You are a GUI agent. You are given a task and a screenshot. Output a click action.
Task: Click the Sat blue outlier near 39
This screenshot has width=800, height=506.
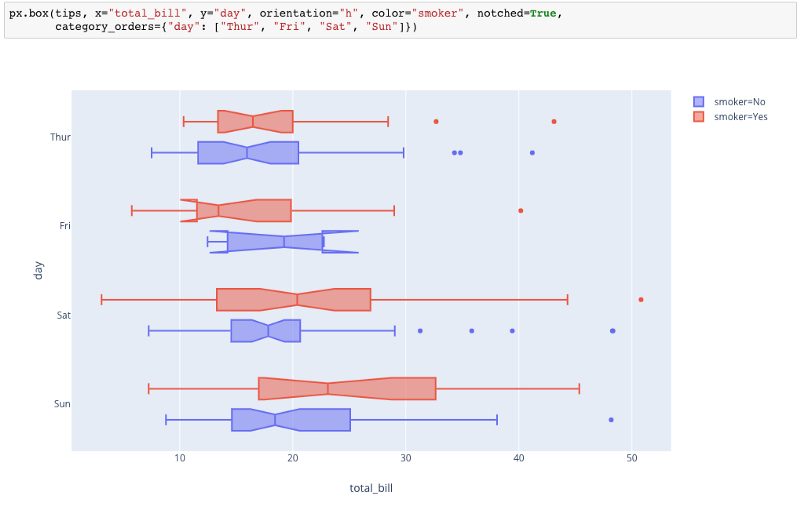click(x=512, y=331)
